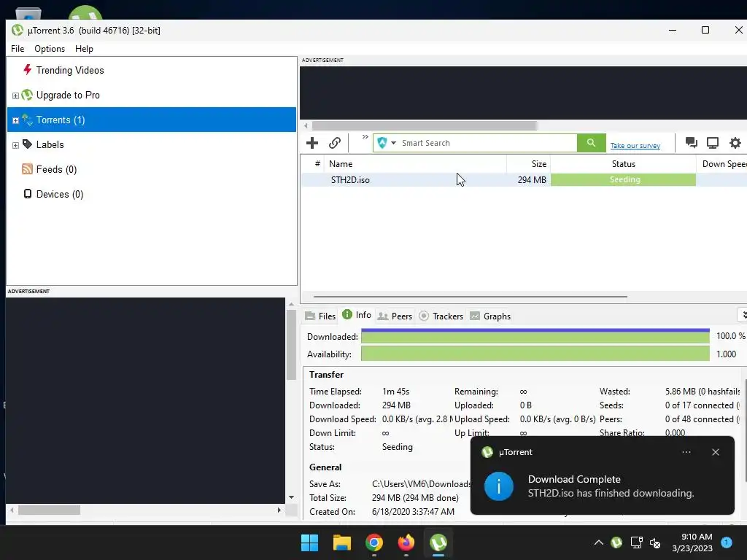Sort torrents by Status column header
The width and height of the screenshot is (747, 560).
click(x=623, y=164)
